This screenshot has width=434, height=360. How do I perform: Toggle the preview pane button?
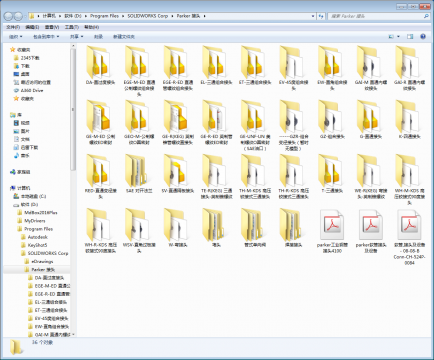[410, 37]
